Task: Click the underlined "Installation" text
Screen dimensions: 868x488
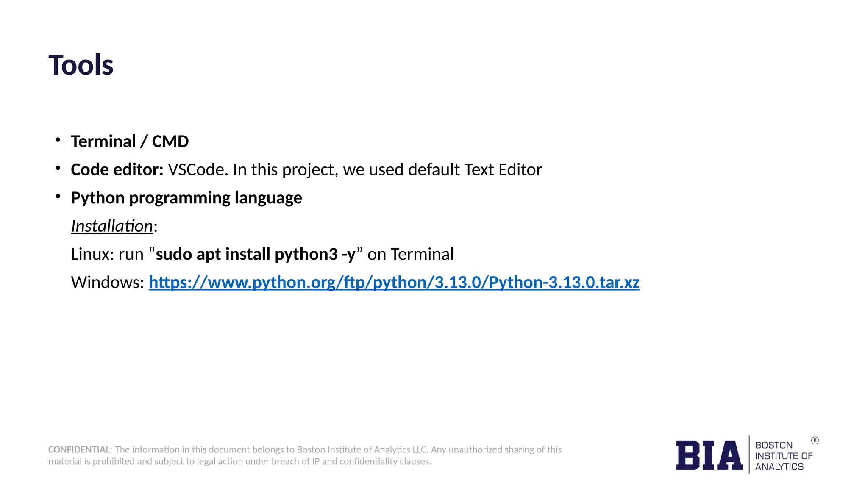Action: tap(111, 226)
